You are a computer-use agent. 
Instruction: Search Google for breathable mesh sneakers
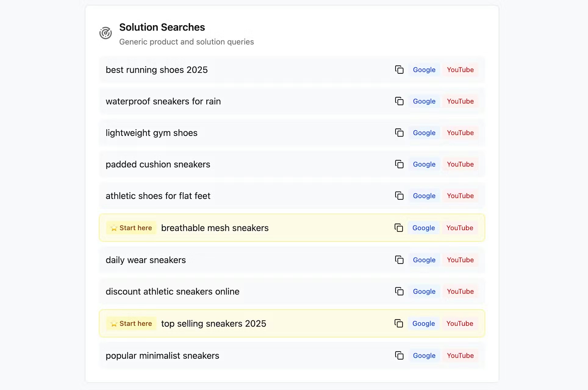point(423,228)
